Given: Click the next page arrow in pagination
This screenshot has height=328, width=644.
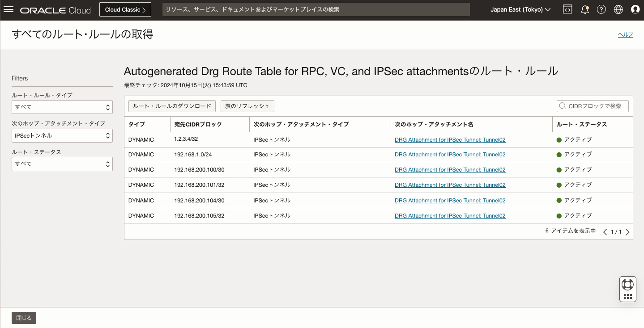Looking at the screenshot, I should point(627,232).
